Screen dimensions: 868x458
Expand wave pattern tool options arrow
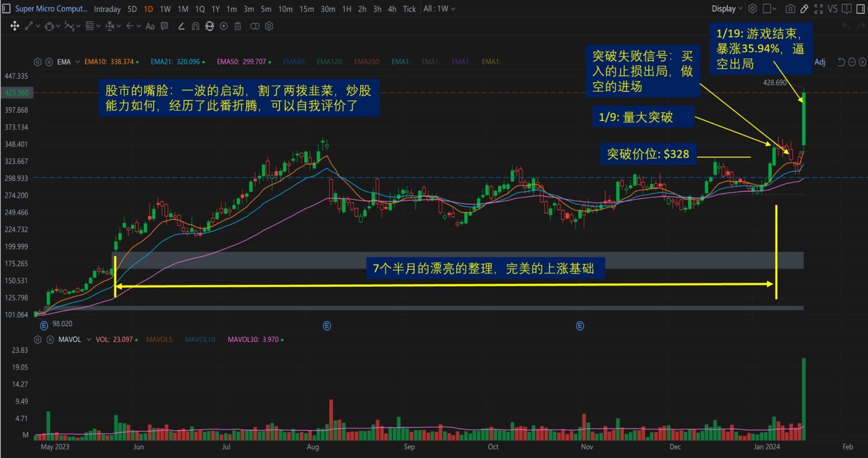[78, 26]
